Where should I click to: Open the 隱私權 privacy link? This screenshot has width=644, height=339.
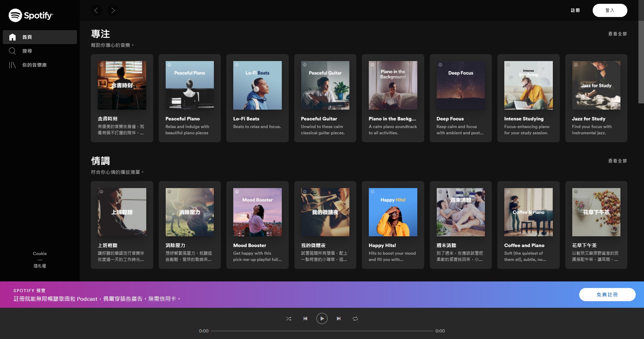(40, 266)
